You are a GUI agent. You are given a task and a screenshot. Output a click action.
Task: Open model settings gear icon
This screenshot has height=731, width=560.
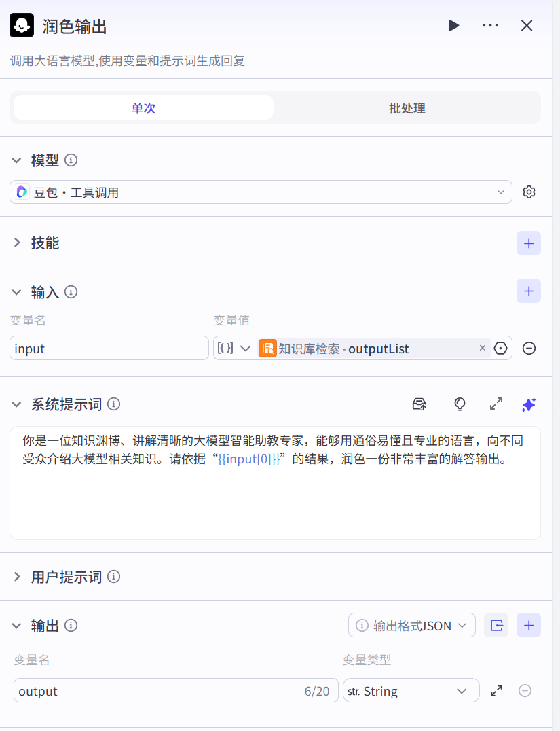click(529, 192)
